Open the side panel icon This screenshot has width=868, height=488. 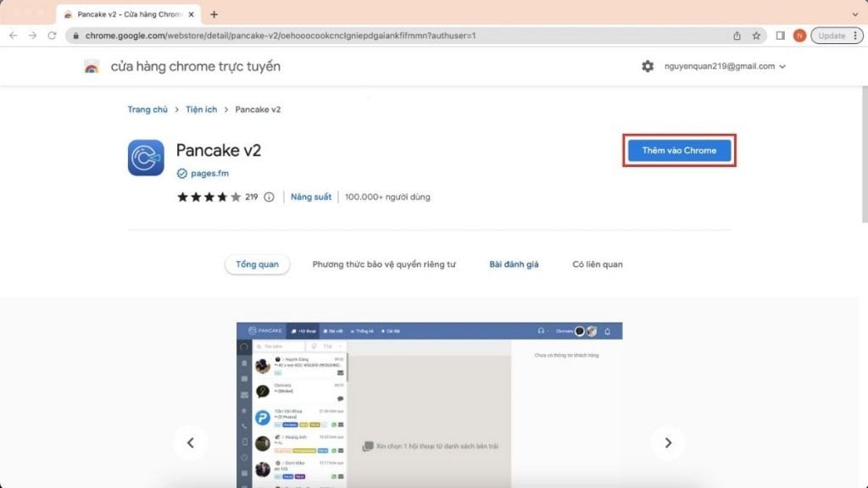[x=780, y=36]
